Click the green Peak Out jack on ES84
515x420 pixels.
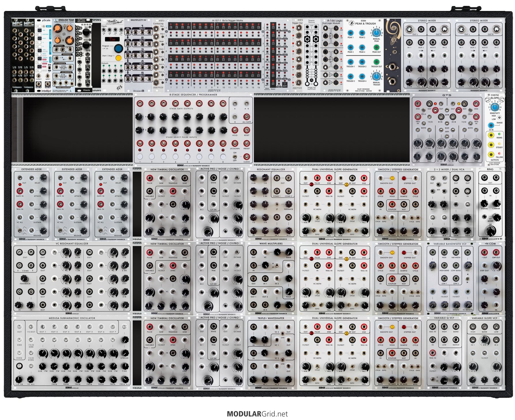[x=376, y=47]
